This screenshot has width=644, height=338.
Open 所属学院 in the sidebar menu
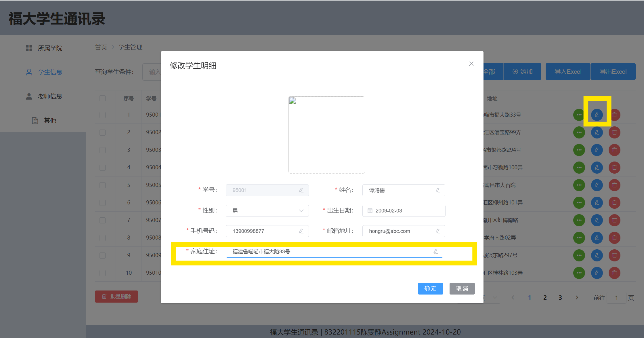tap(50, 48)
